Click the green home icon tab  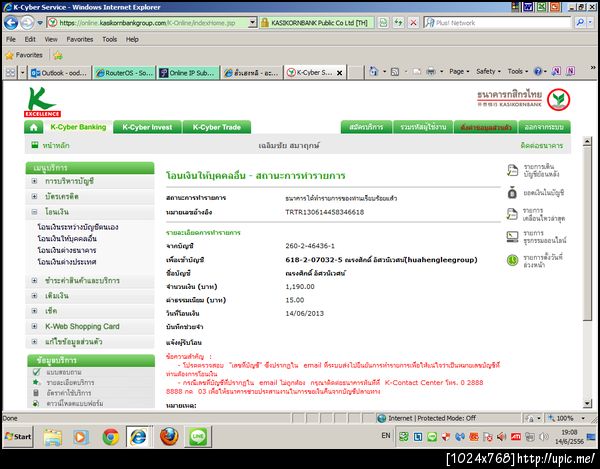pos(34,127)
